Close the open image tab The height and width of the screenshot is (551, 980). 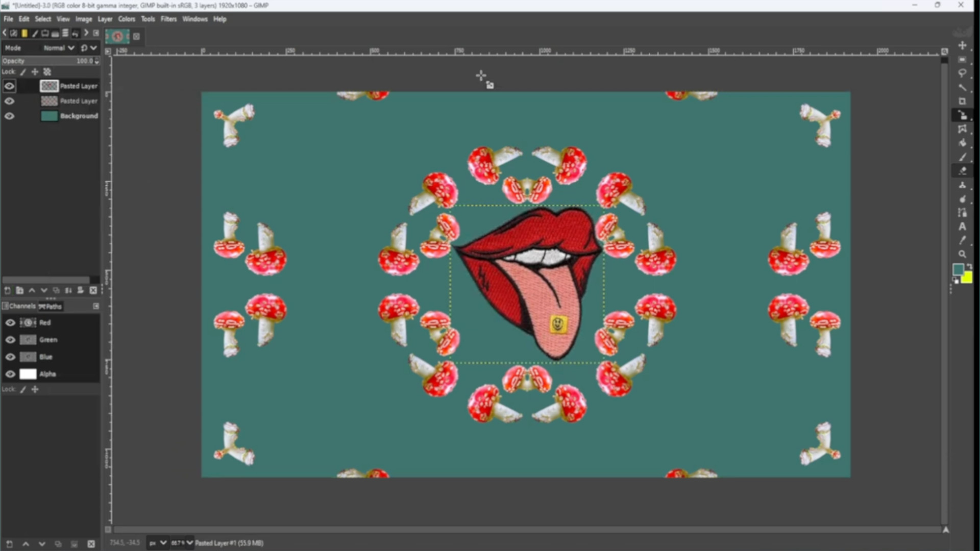136,36
